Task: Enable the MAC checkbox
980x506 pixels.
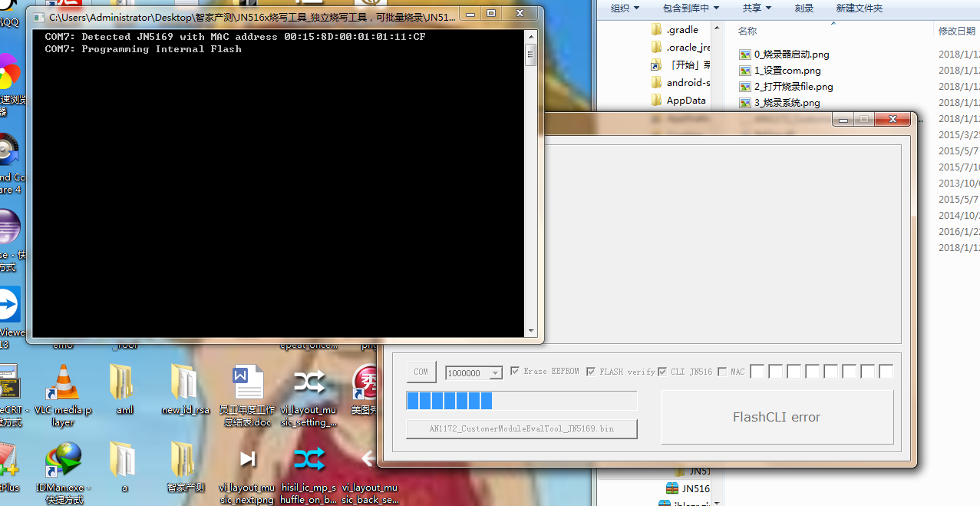Action: [x=722, y=372]
